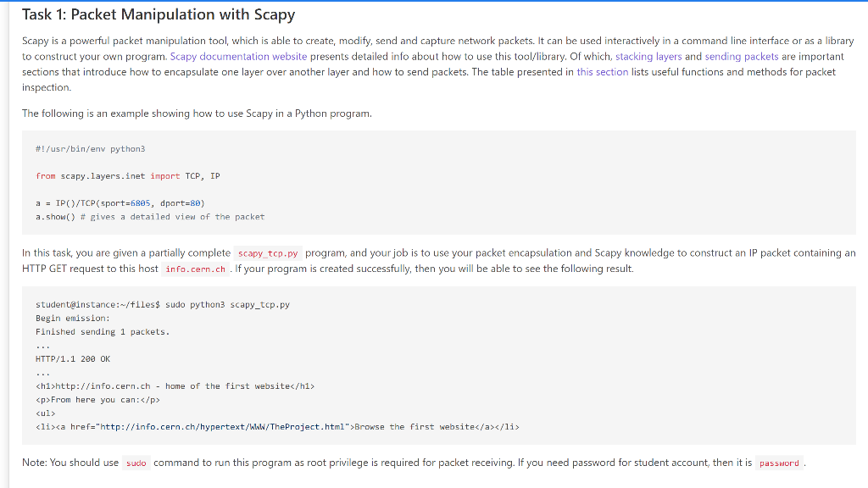The height and width of the screenshot is (488, 868).
Task: Click the 'from scapy.layers.inet import' code line
Action: click(128, 176)
